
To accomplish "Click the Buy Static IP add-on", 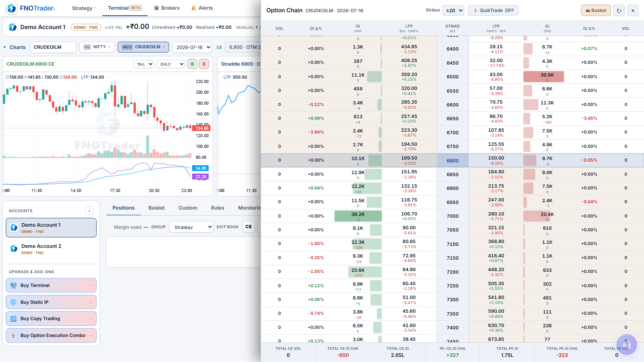I will pos(51,302).
